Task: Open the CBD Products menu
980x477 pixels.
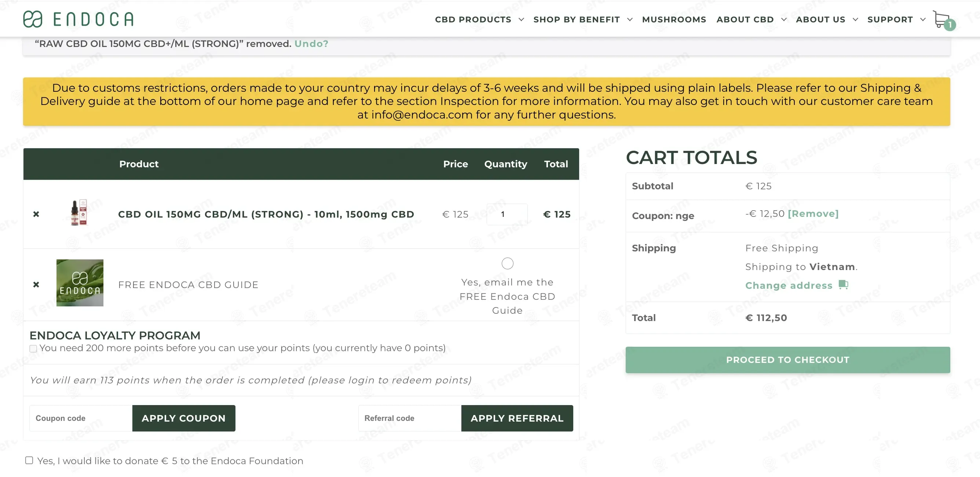Action: tap(473, 19)
